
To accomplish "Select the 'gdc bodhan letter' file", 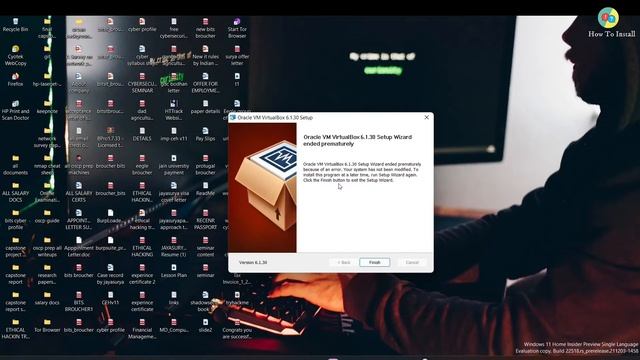I will [x=174, y=83].
